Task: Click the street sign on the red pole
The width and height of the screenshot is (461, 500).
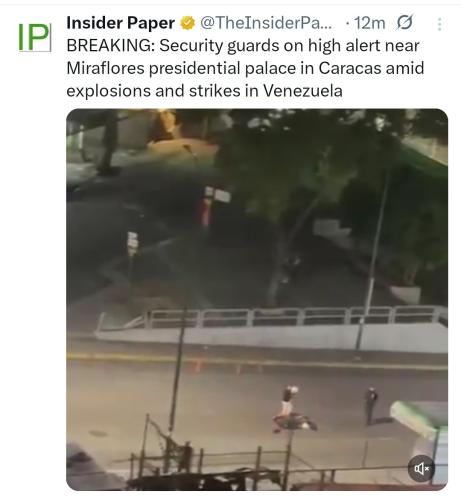Action: click(217, 194)
